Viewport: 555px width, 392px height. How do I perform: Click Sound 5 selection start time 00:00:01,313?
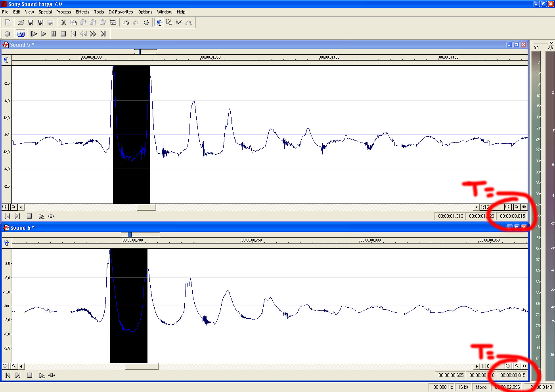coord(450,216)
